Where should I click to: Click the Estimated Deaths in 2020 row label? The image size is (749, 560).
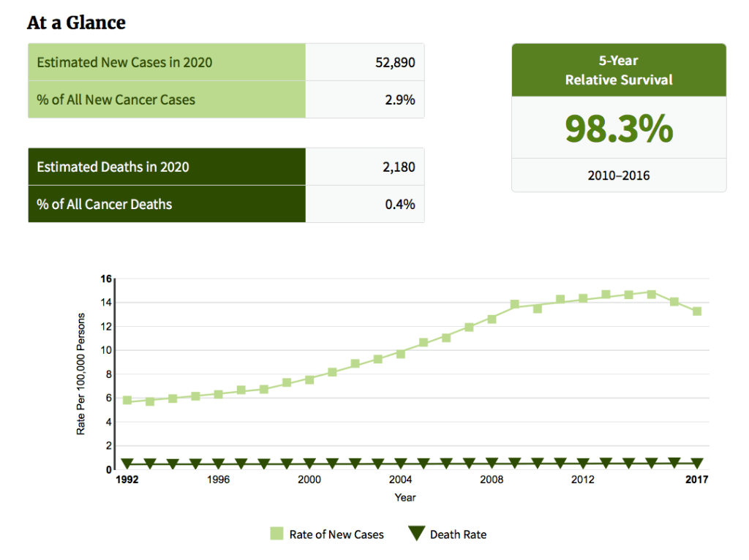[113, 167]
